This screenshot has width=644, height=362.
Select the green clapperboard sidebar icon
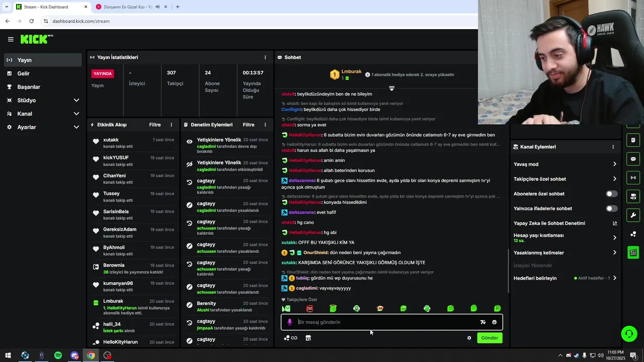(633, 252)
